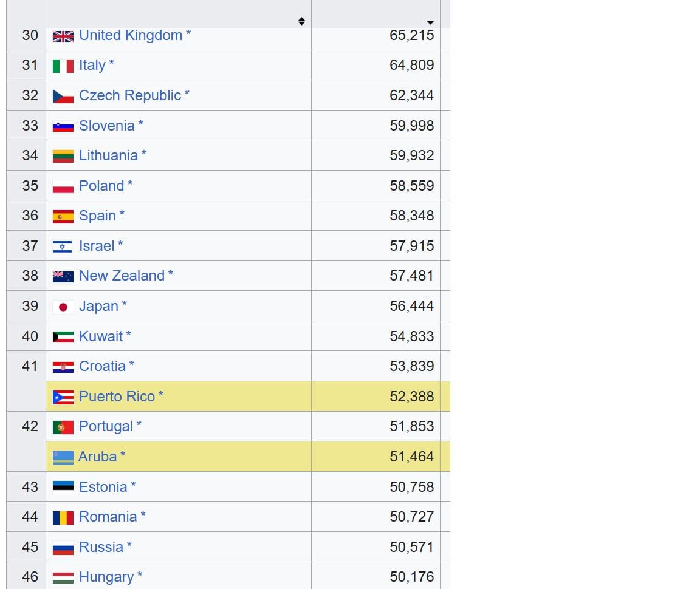This screenshot has height=589, width=700.
Task: Sort the country column using its arrows
Action: point(301,21)
